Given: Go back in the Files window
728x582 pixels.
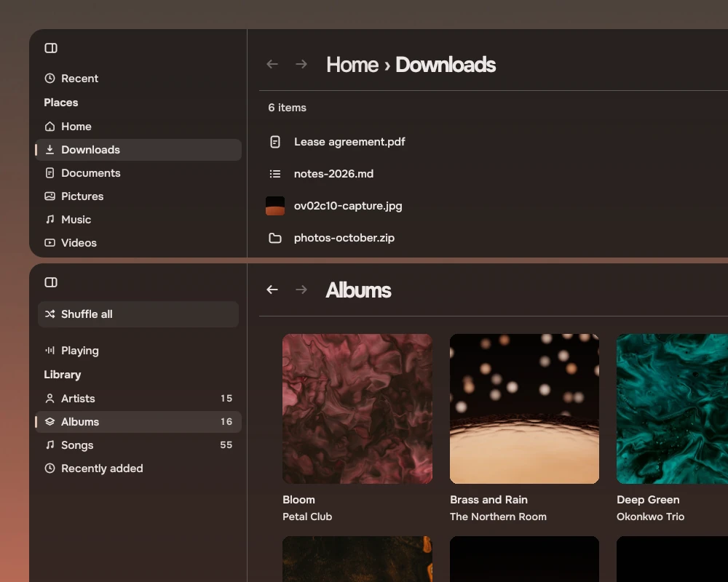Looking at the screenshot, I should pyautogui.click(x=272, y=64).
